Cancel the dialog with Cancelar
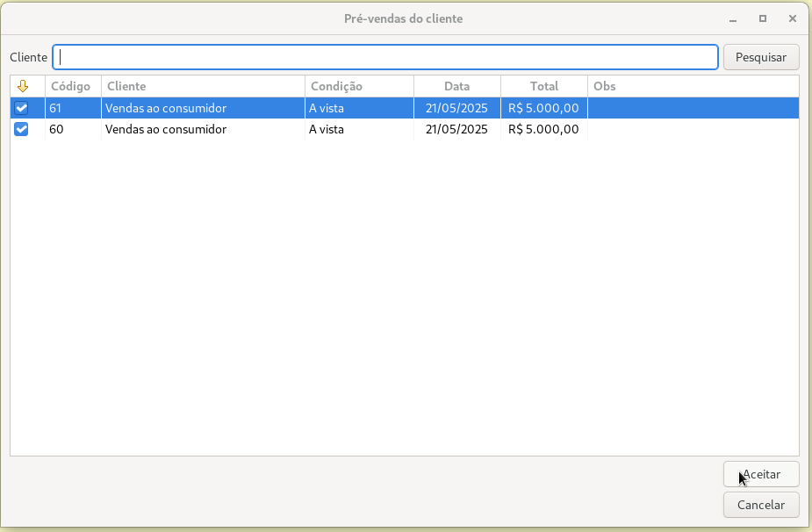Viewport: 812px width, 532px height. [x=760, y=505]
